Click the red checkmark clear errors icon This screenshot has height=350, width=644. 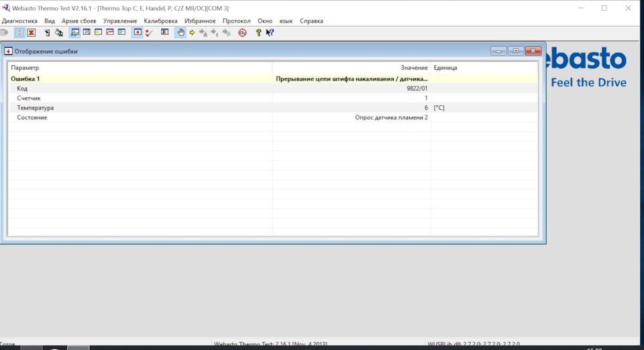(x=149, y=32)
